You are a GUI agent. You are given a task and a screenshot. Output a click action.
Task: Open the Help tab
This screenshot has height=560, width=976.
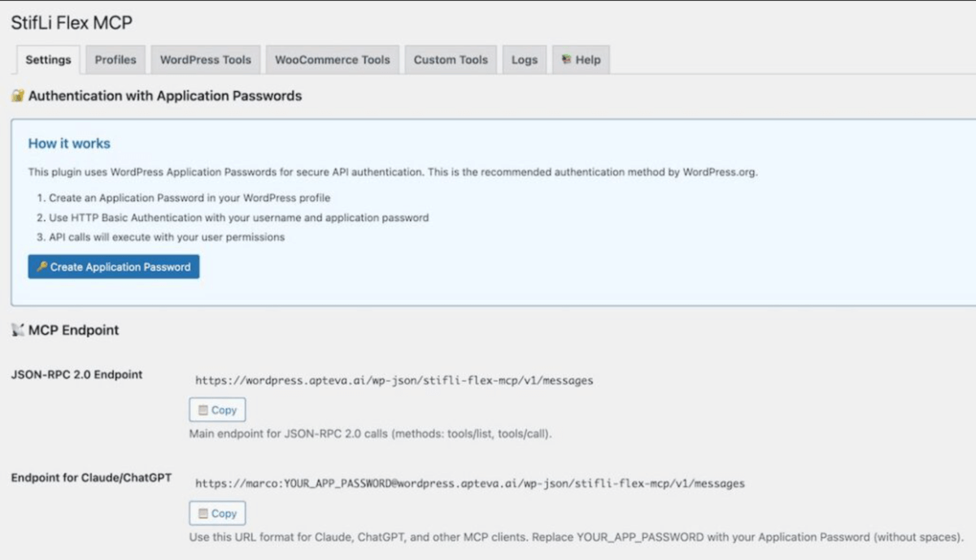pos(581,60)
